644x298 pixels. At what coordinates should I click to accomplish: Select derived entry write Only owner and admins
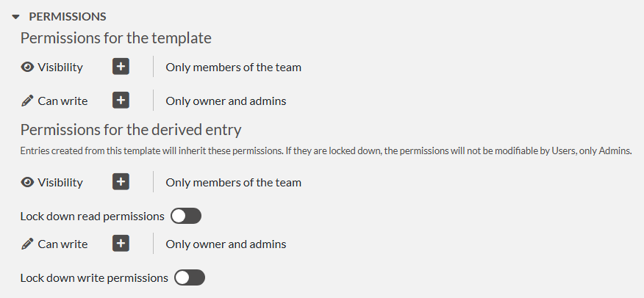point(226,244)
